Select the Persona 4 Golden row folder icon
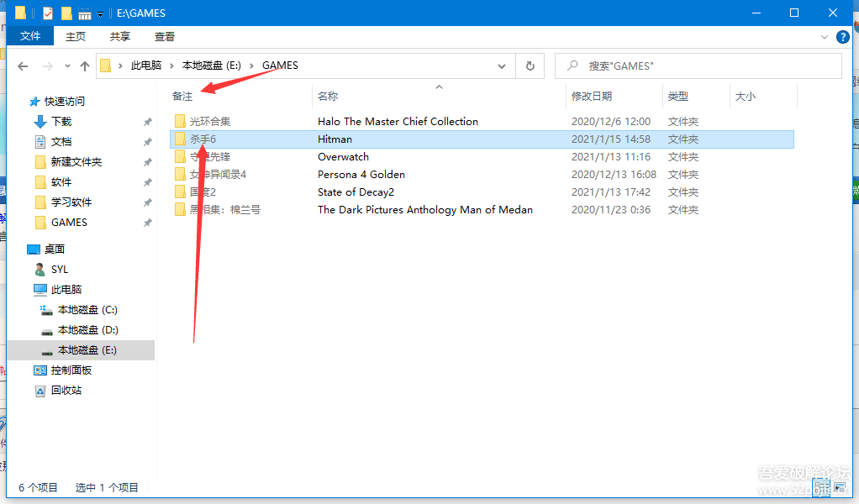Viewport: 859px width, 504px height. click(x=180, y=174)
